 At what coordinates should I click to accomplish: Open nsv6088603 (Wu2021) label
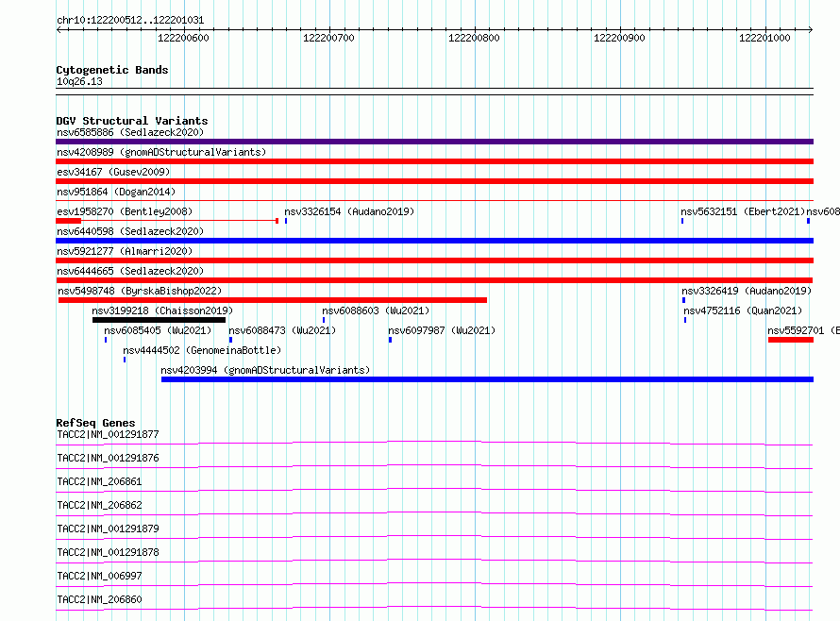(x=376, y=310)
